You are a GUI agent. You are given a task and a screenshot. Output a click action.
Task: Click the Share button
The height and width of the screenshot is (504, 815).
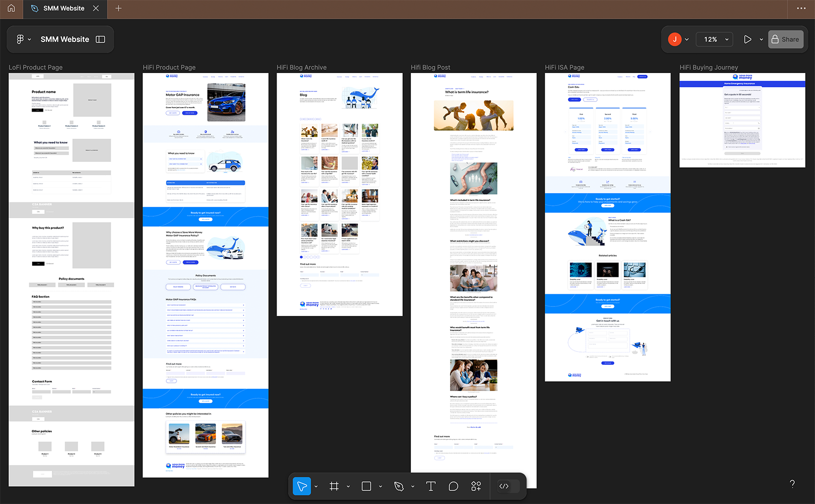[786, 39]
